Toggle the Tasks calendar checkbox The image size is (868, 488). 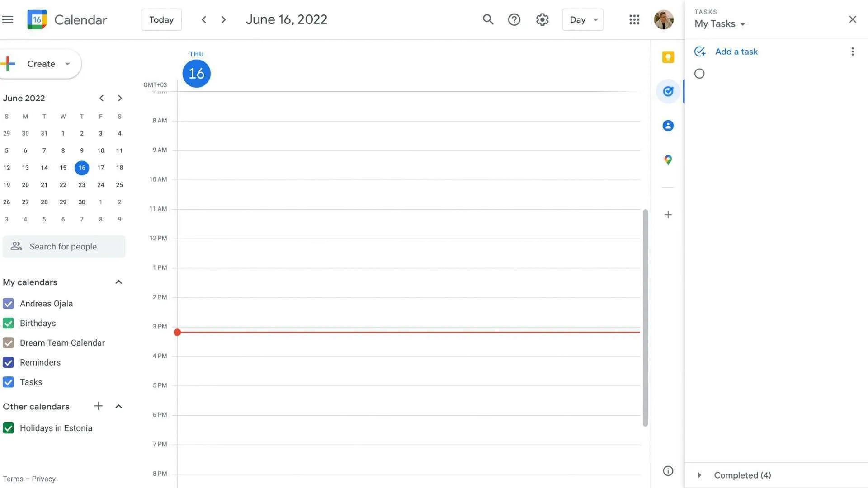coord(8,382)
